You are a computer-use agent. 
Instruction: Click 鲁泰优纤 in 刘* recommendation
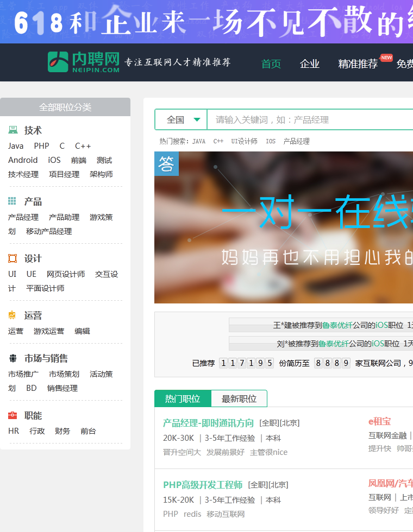coord(333,344)
